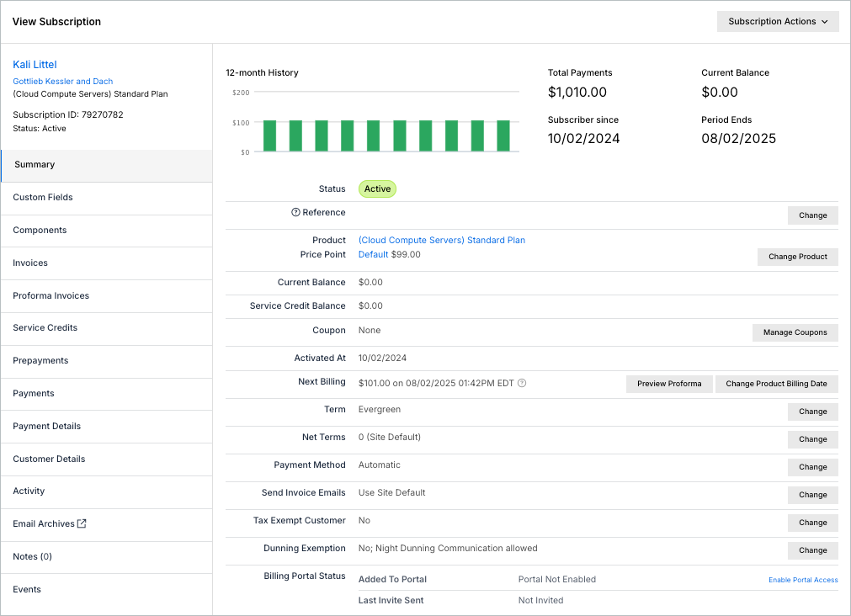The width and height of the screenshot is (851, 616).
Task: View the Activity section
Action: click(x=107, y=491)
